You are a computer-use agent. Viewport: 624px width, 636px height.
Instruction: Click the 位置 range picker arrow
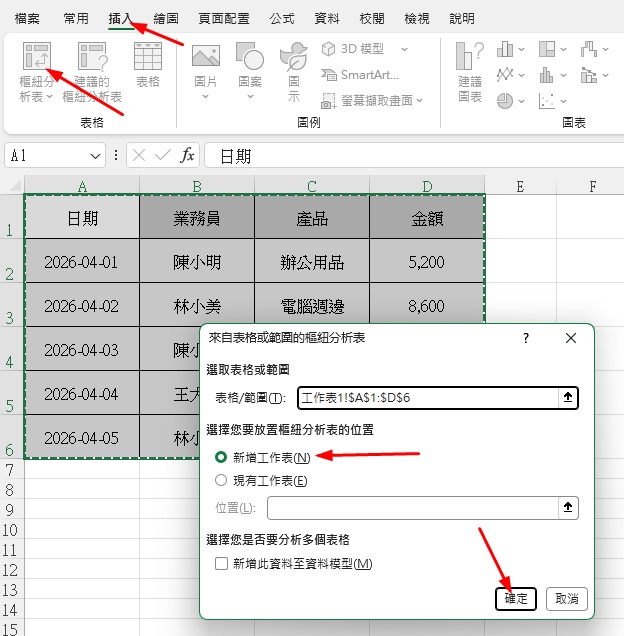(x=568, y=507)
